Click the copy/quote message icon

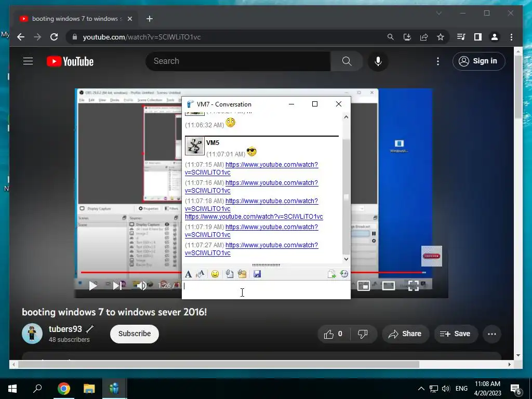[331, 274]
